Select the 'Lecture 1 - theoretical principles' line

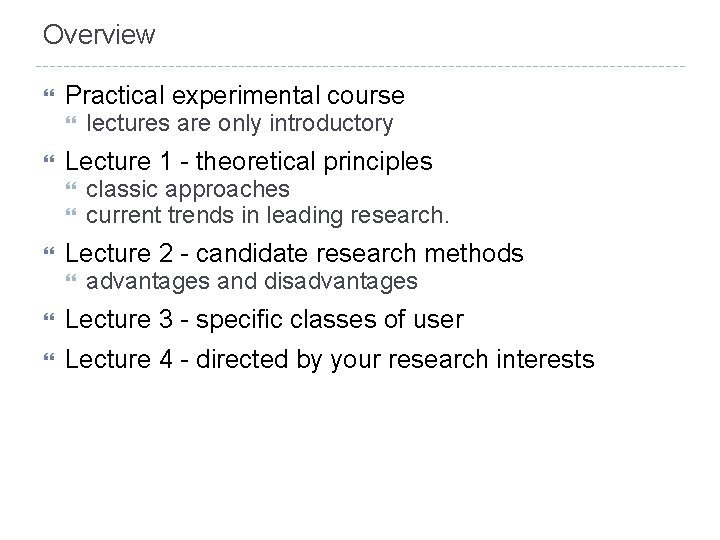[x=248, y=161]
